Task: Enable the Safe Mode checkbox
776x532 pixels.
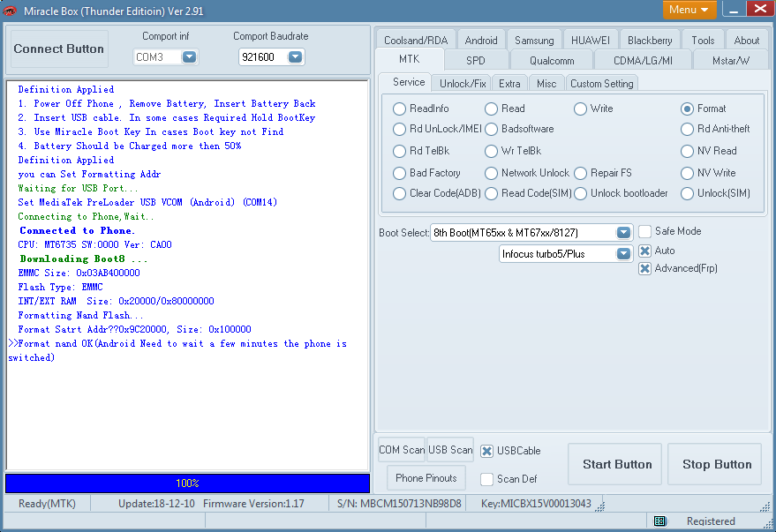Action: point(644,231)
